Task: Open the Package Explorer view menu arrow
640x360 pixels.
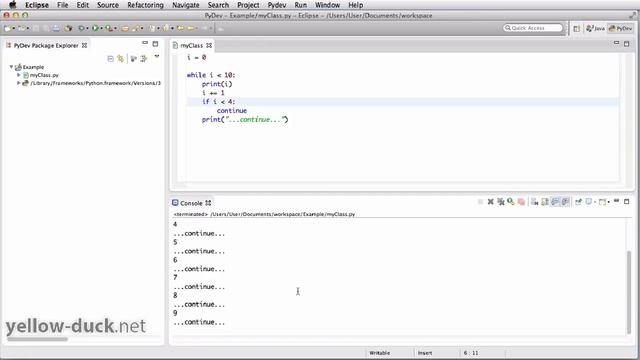Action: click(x=157, y=57)
